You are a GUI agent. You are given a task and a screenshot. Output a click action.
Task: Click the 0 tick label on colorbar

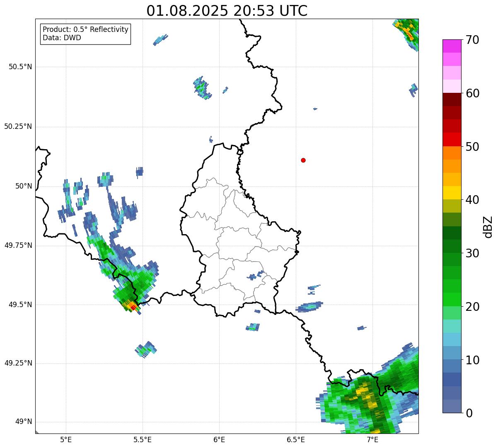click(469, 413)
